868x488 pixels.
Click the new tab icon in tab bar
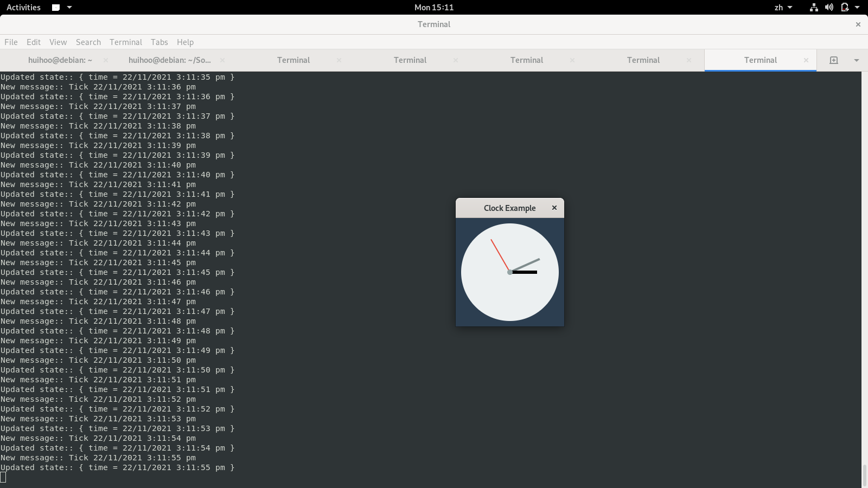coord(834,60)
